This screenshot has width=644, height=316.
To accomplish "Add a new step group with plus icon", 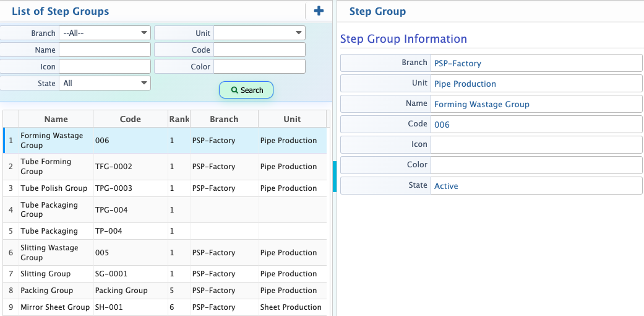I will tap(319, 11).
